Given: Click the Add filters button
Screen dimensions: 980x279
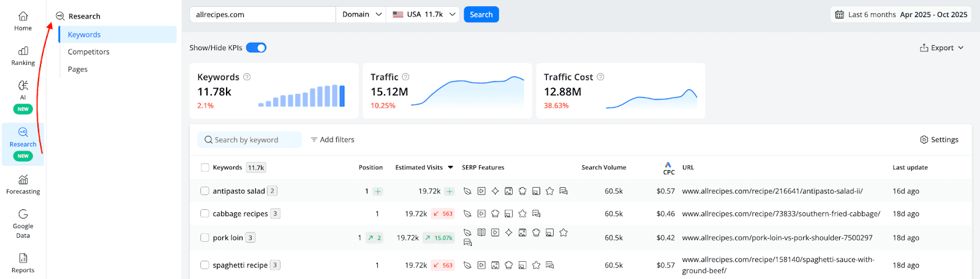Looking at the screenshot, I should pyautogui.click(x=333, y=139).
